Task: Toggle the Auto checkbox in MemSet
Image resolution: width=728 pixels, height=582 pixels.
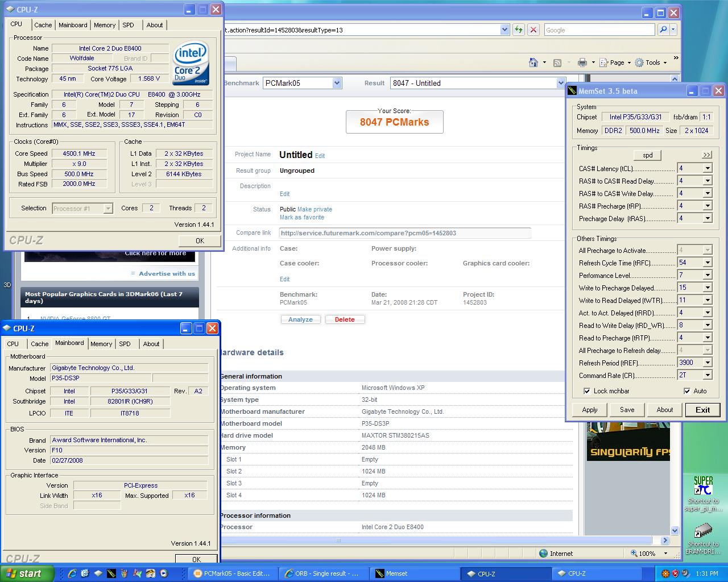Action: pyautogui.click(x=686, y=391)
